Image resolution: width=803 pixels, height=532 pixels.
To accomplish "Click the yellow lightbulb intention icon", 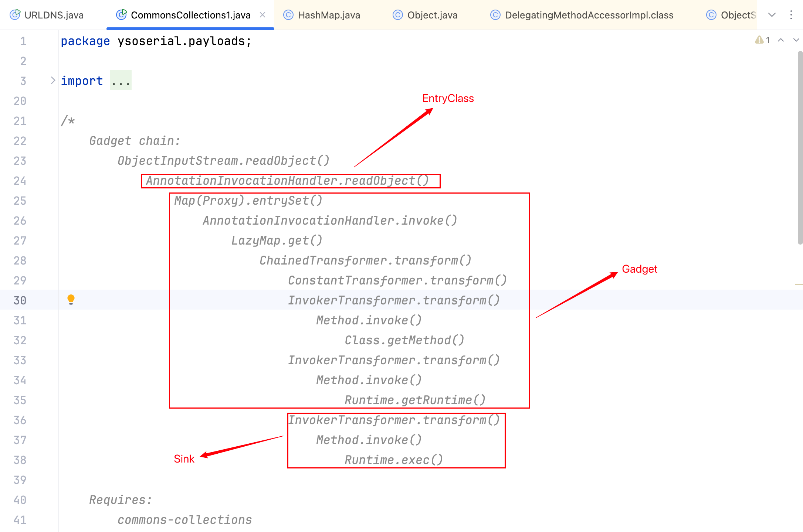I will point(71,299).
